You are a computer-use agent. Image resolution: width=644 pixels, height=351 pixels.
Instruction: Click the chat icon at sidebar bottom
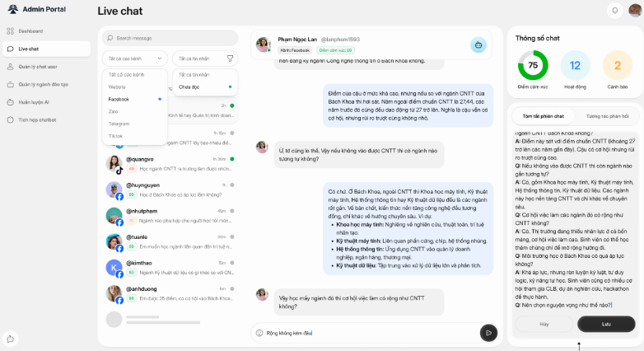point(10,338)
